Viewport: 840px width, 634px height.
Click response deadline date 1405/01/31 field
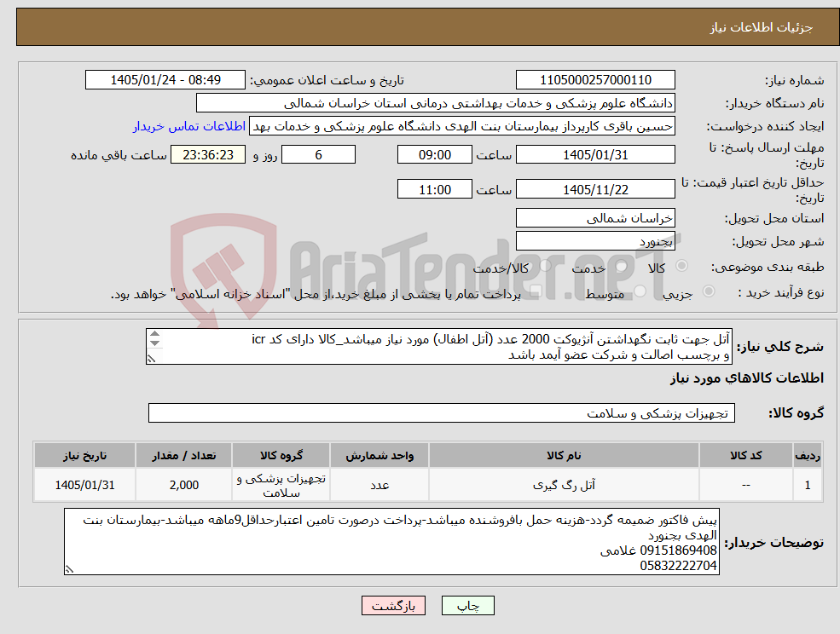click(595, 155)
